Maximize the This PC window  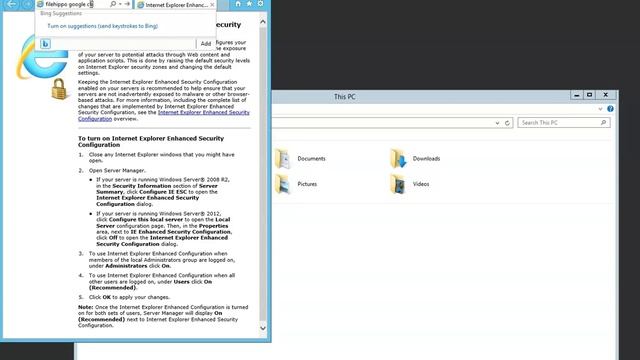[x=589, y=95]
